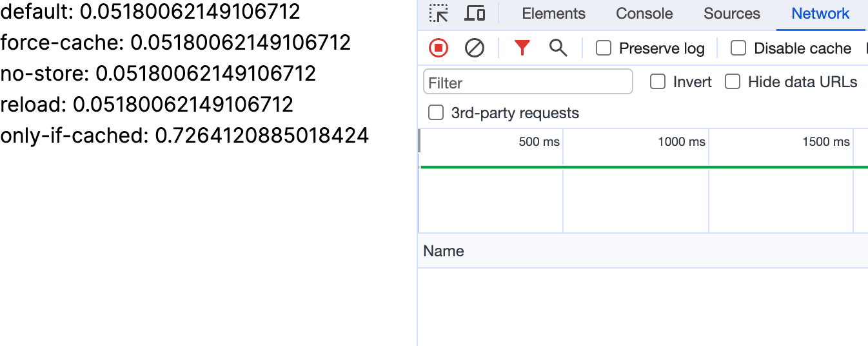Open the Console tab
Viewport: 868px width, 346px height.
tap(644, 14)
